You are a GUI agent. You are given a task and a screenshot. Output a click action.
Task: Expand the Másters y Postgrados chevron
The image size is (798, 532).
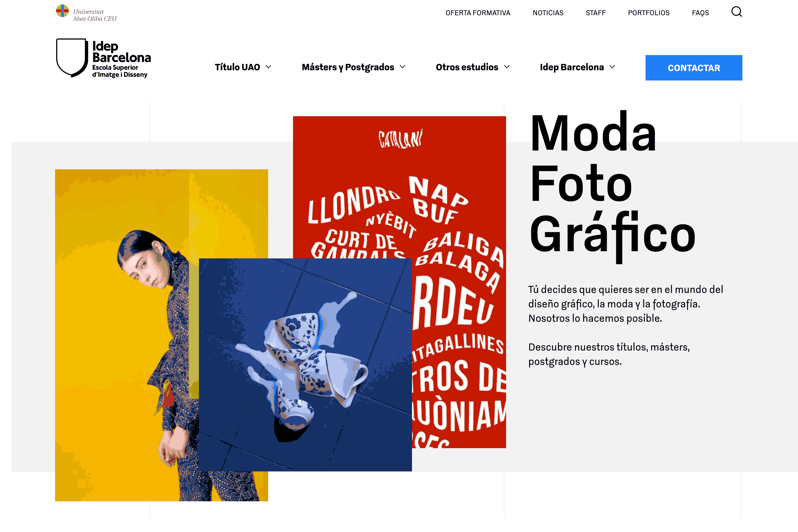click(x=402, y=67)
